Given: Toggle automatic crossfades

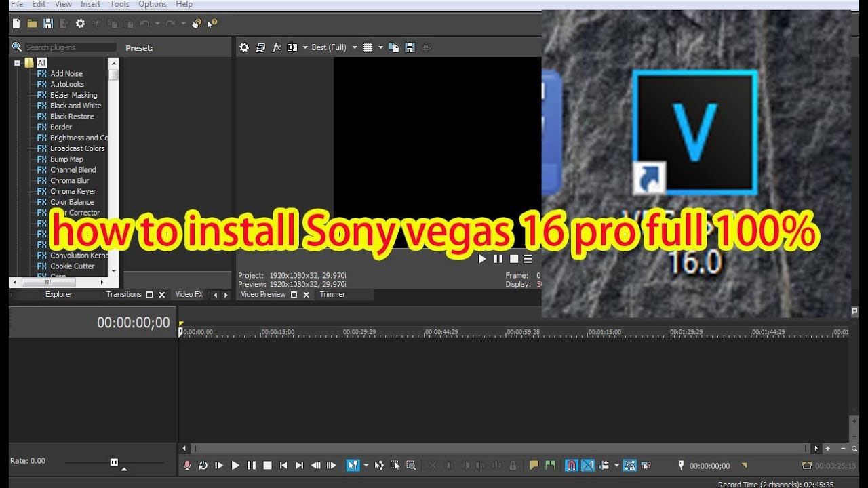Looking at the screenshot, I should [588, 466].
